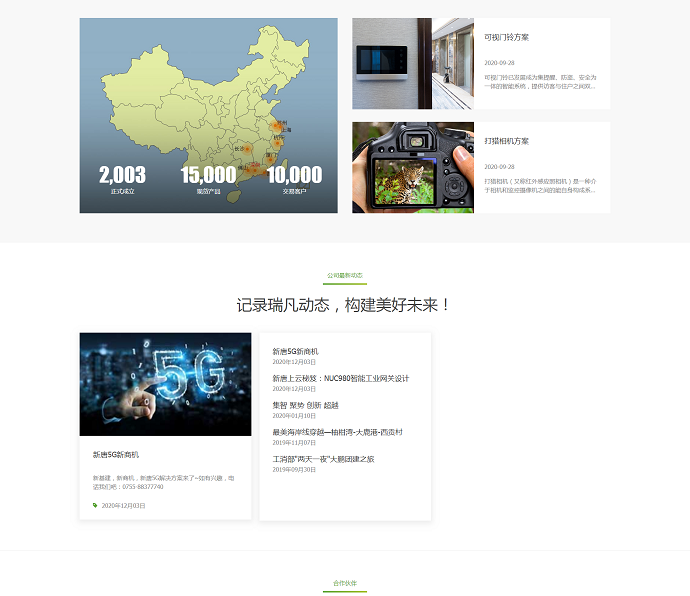Open the 打猎相机方案 article title
The height and width of the screenshot is (596, 690).
(506, 141)
